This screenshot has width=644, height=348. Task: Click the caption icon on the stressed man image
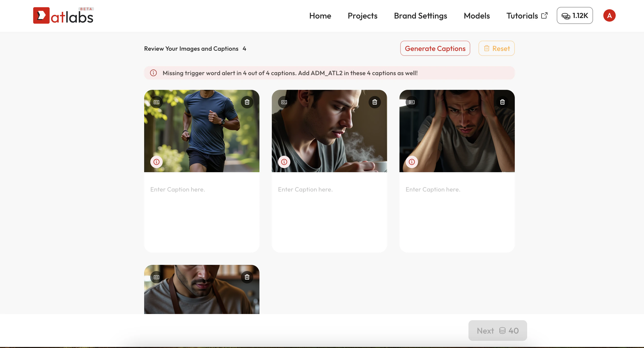(412, 102)
